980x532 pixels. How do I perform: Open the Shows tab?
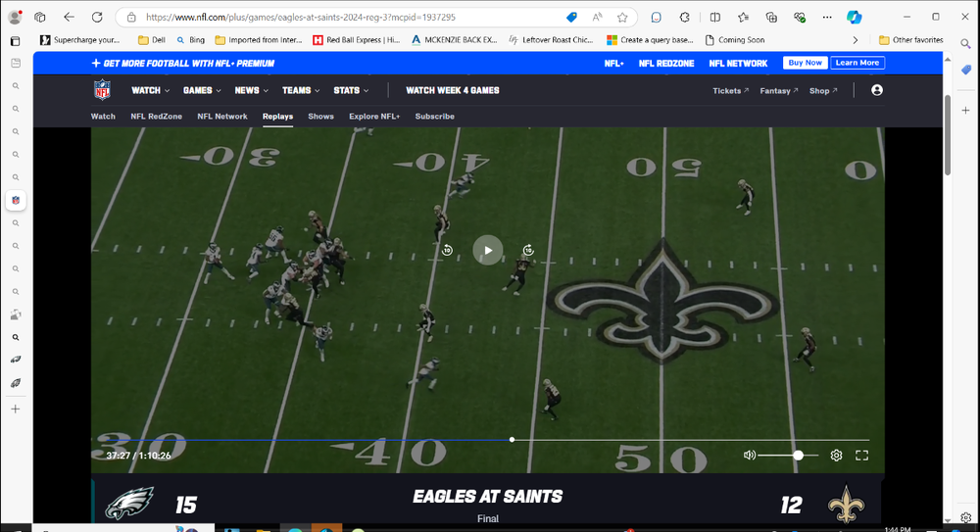pyautogui.click(x=320, y=117)
